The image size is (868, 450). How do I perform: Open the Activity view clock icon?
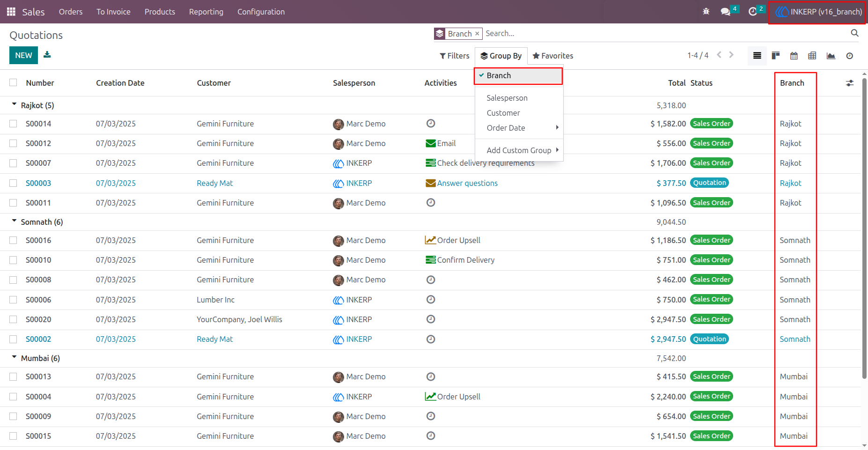click(x=850, y=56)
